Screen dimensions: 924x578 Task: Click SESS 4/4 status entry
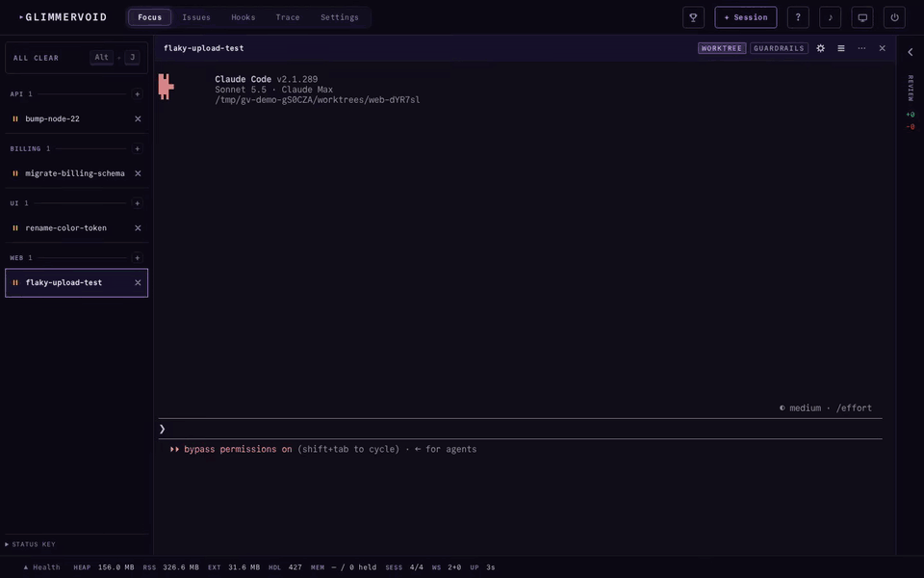[x=404, y=567]
